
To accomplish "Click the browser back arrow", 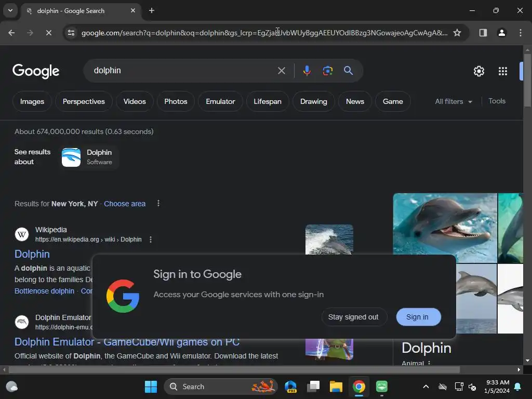I will point(11,33).
